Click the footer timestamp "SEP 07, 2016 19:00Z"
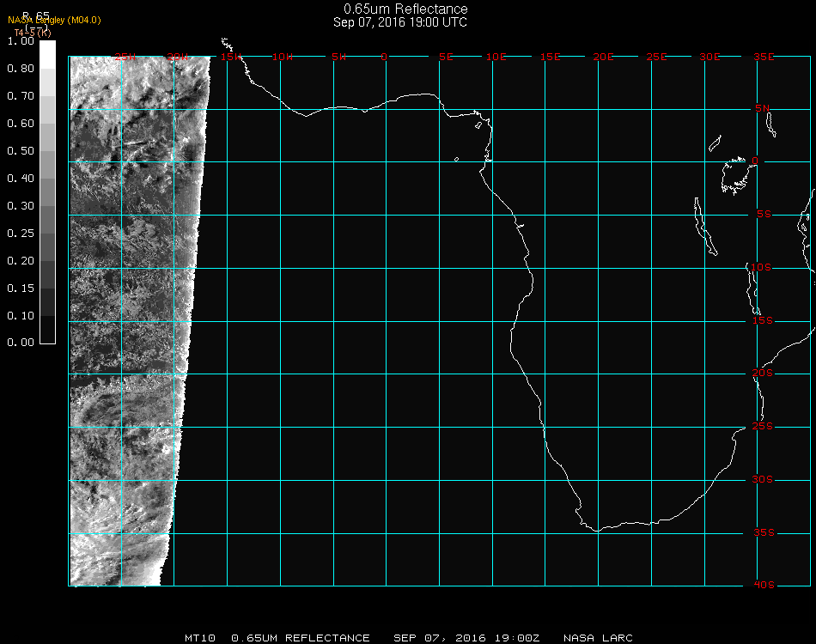 pos(466,638)
